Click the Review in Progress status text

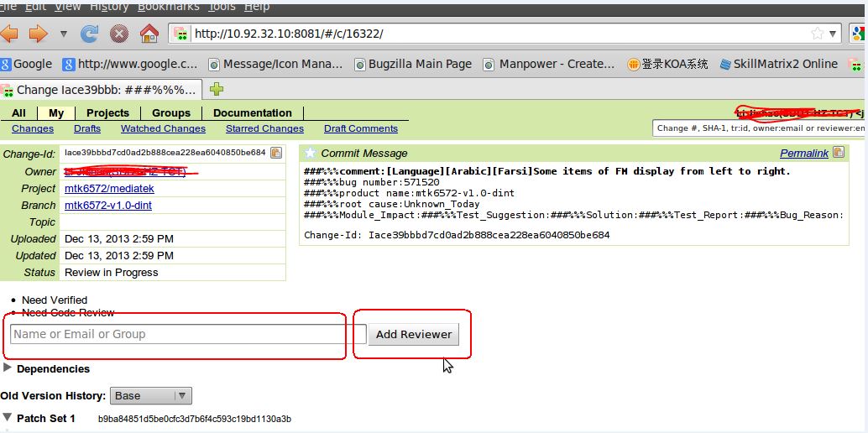pos(112,273)
